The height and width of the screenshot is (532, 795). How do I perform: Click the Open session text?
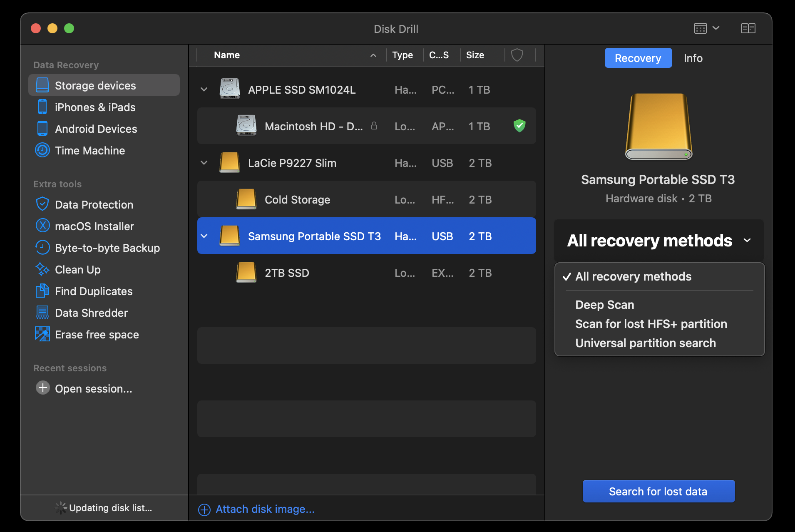(93, 388)
